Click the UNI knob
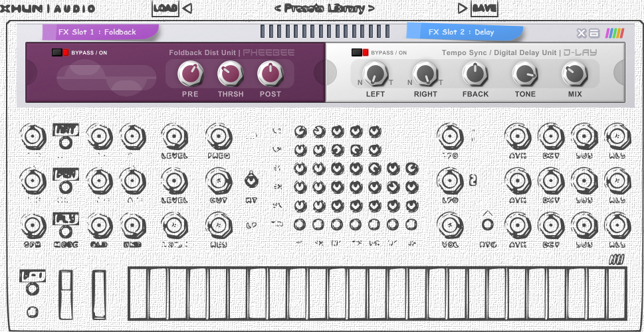The height and width of the screenshot is (332, 644). point(133,226)
